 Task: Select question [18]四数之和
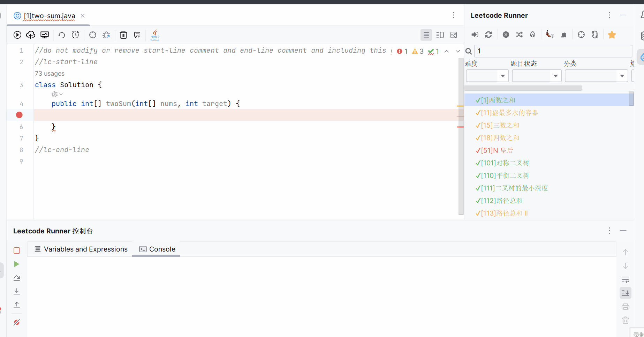pyautogui.click(x=547, y=138)
